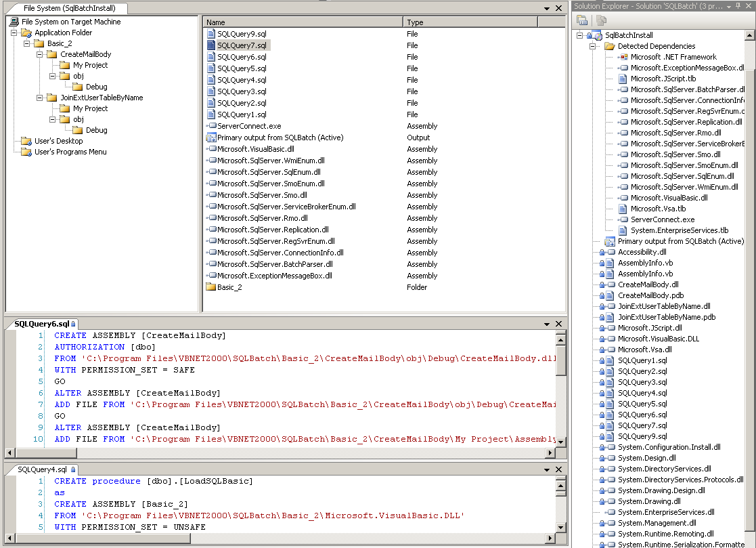The image size is (756, 548).
Task: Collapse the JoinExtUserTableByName folder node
Action: click(x=39, y=98)
